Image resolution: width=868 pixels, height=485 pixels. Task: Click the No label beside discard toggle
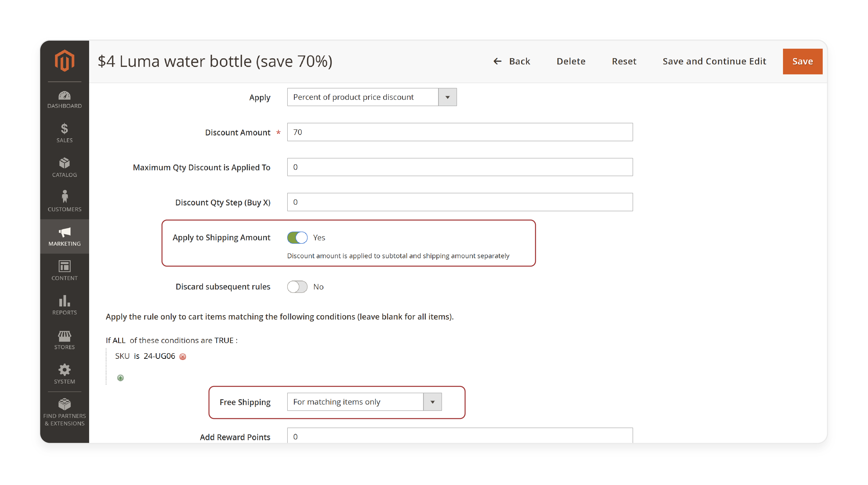point(318,287)
